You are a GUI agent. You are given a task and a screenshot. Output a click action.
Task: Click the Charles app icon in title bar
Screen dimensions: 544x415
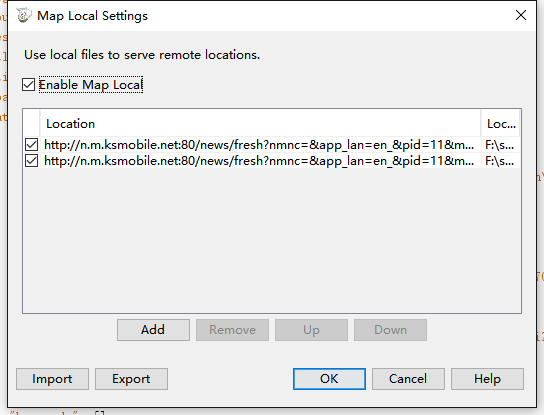coord(24,16)
